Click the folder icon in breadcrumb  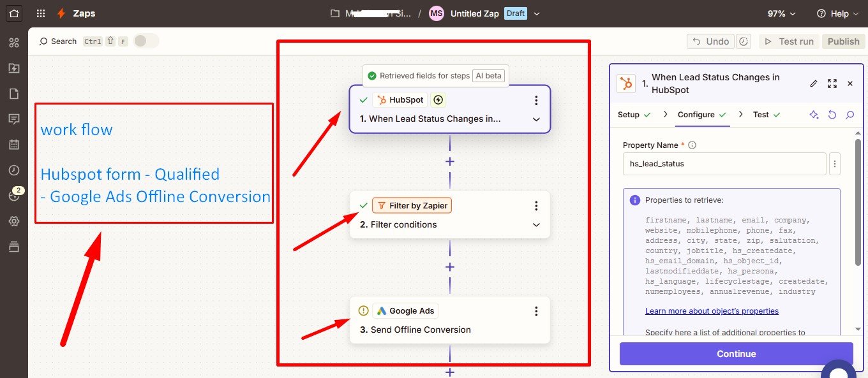336,13
